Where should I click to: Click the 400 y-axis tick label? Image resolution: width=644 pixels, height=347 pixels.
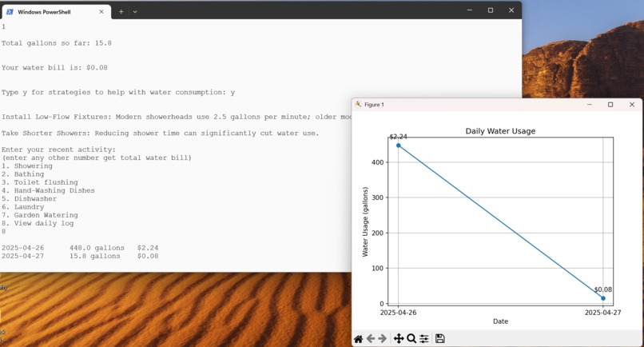(x=377, y=162)
